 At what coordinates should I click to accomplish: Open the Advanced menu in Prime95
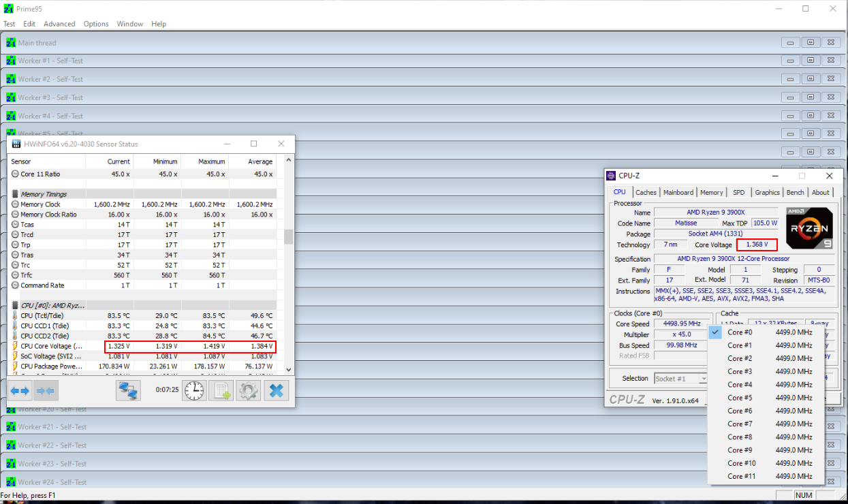tap(59, 24)
